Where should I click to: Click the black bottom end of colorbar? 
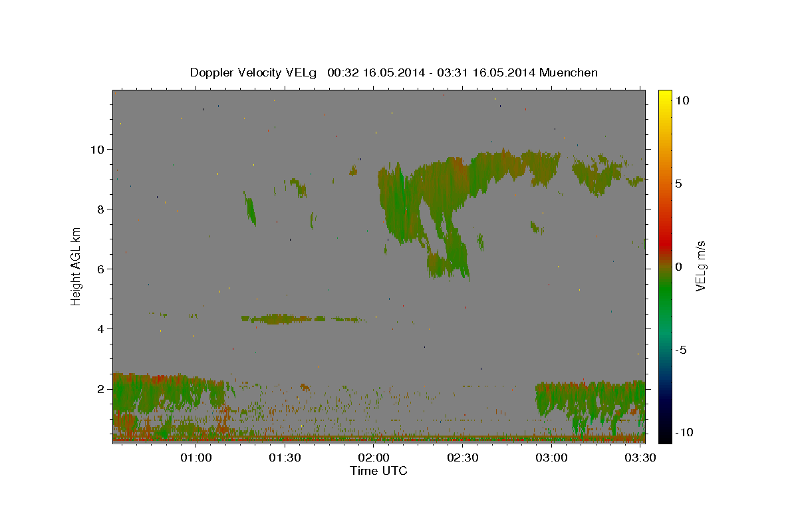point(665,438)
